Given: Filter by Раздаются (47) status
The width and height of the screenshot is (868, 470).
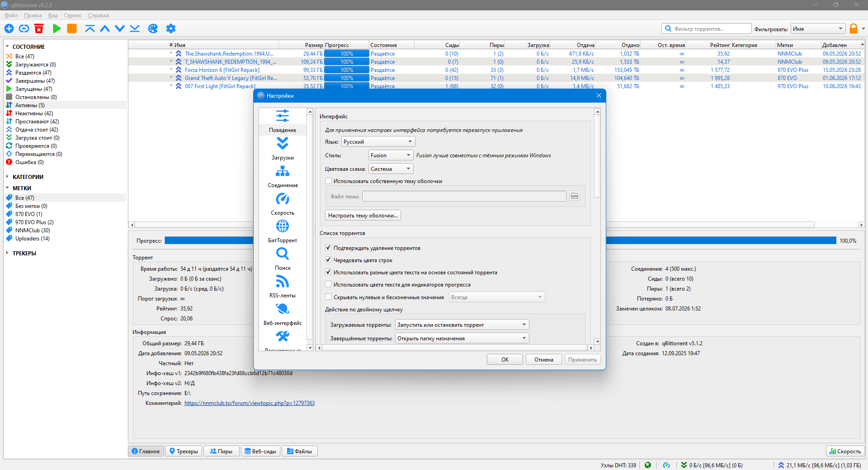Looking at the screenshot, I should (33, 73).
